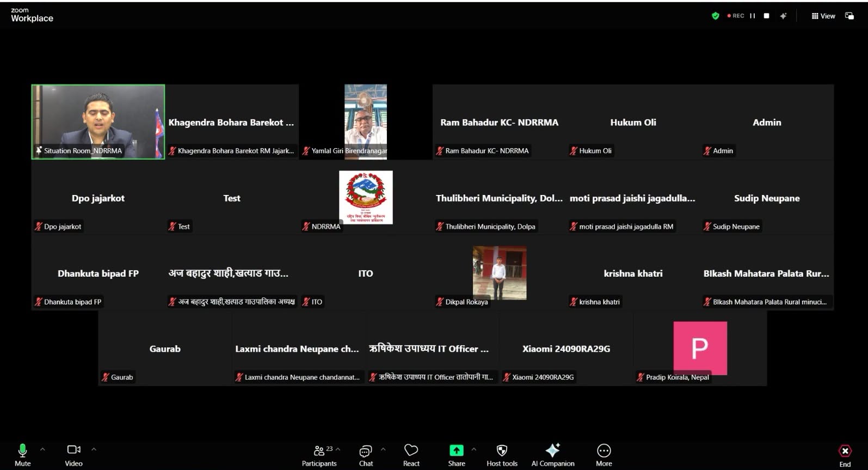Expand video options arrow beside Video
Viewport: 868px width, 470px height.
(x=94, y=449)
